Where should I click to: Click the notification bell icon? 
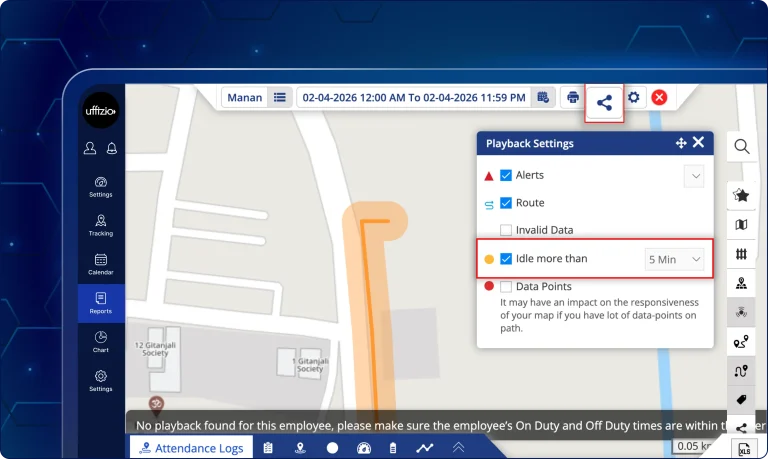coord(112,149)
